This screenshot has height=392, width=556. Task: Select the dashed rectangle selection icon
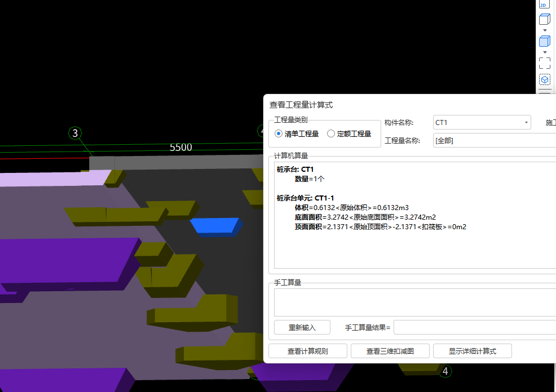[x=544, y=63]
